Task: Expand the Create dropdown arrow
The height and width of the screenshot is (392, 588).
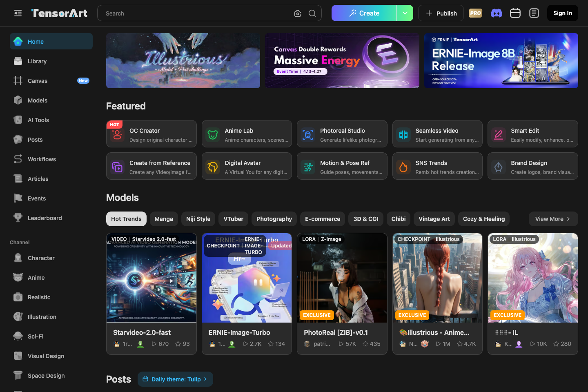Action: point(405,13)
